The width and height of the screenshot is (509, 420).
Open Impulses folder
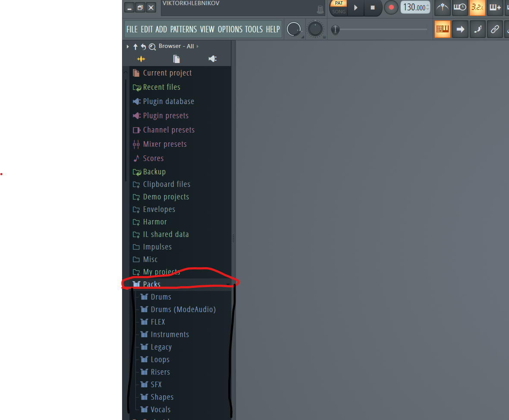[180, 247]
